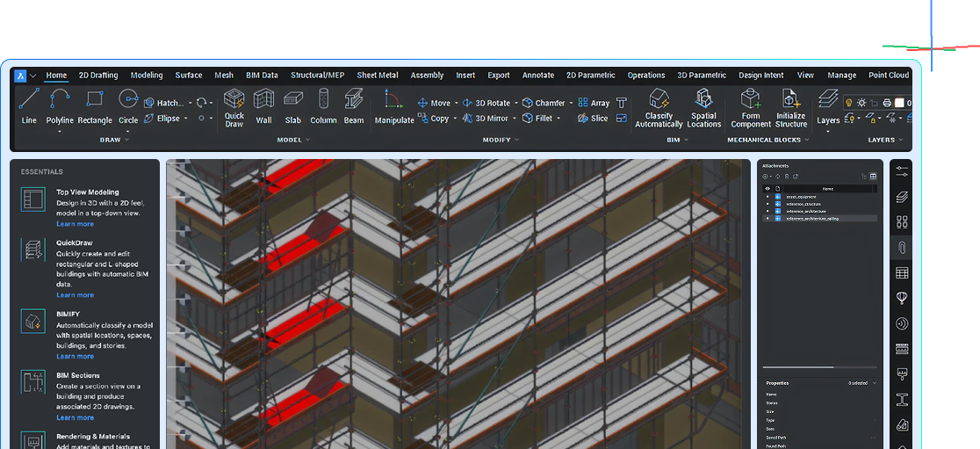Open the Layers panel button in ribbon
Image resolution: width=980 pixels, height=449 pixels.
(x=828, y=105)
